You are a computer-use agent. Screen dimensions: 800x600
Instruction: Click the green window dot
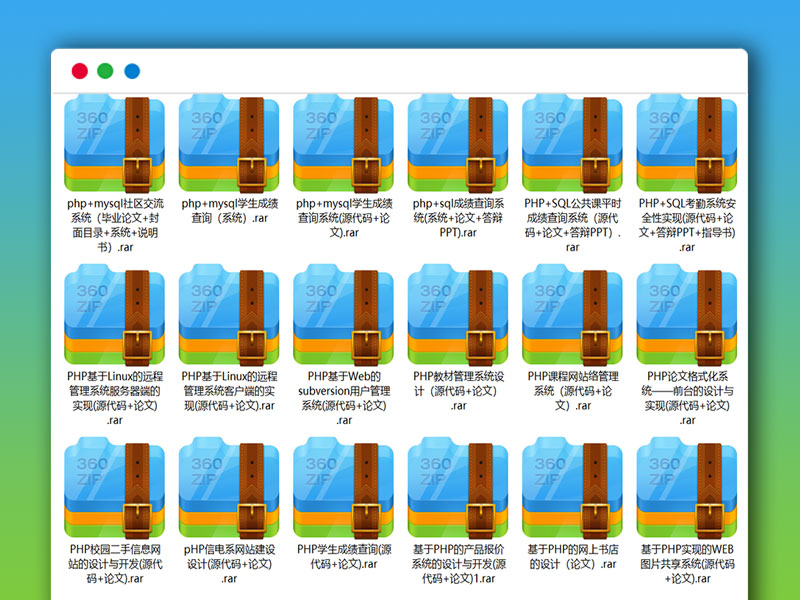click(105, 71)
